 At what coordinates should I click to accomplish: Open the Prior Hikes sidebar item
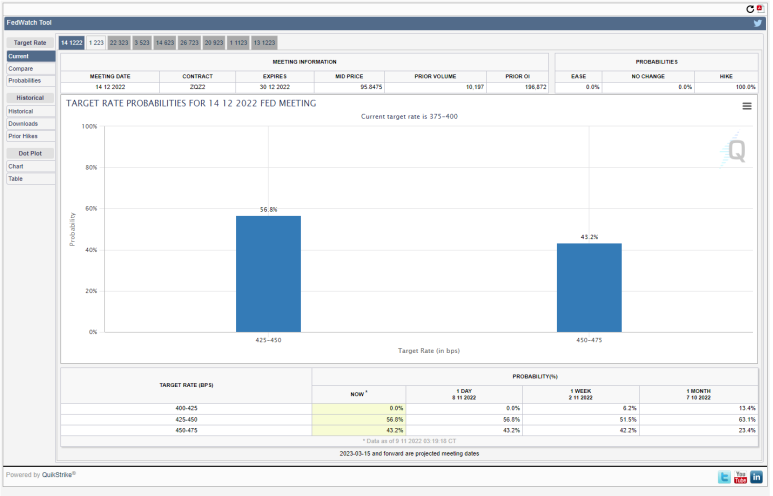point(31,136)
